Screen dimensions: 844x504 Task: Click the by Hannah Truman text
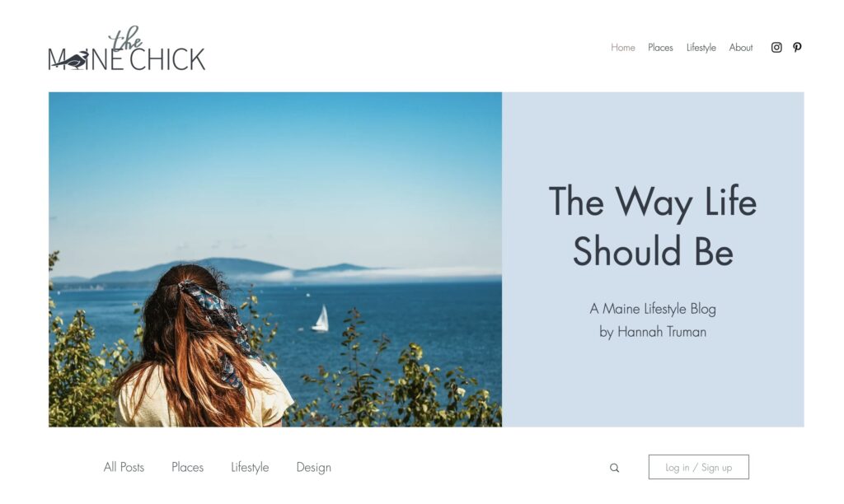pos(653,332)
